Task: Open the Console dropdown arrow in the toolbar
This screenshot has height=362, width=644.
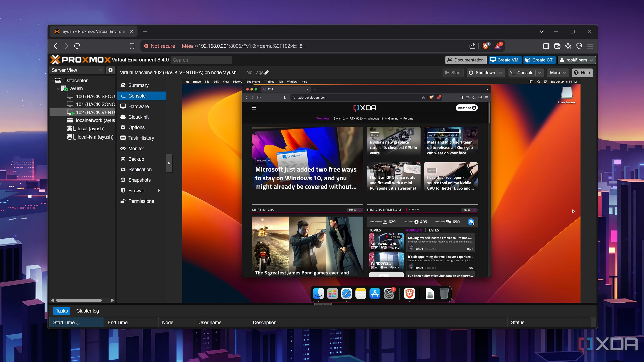Action: coord(539,73)
